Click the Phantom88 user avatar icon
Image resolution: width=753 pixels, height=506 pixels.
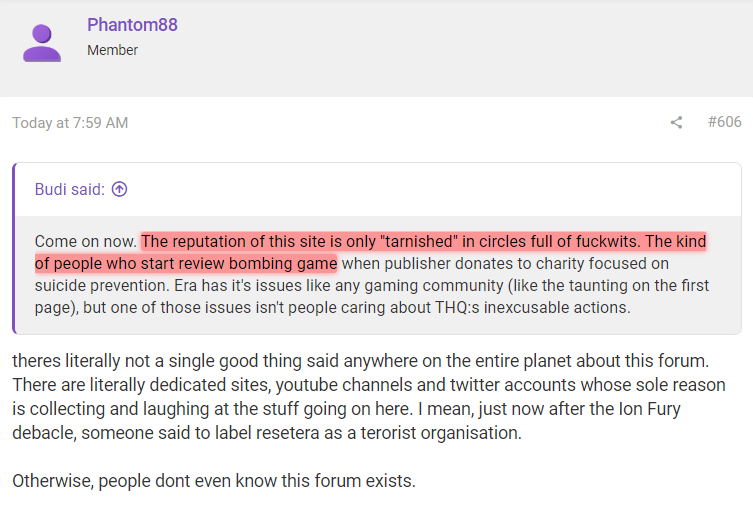coord(42,40)
